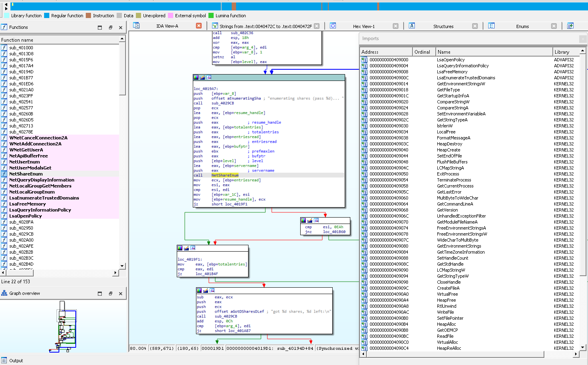The image size is (588, 365).
Task: Click group icon on the 'sub eax, ecx' node
Action: pyautogui.click(x=212, y=290)
